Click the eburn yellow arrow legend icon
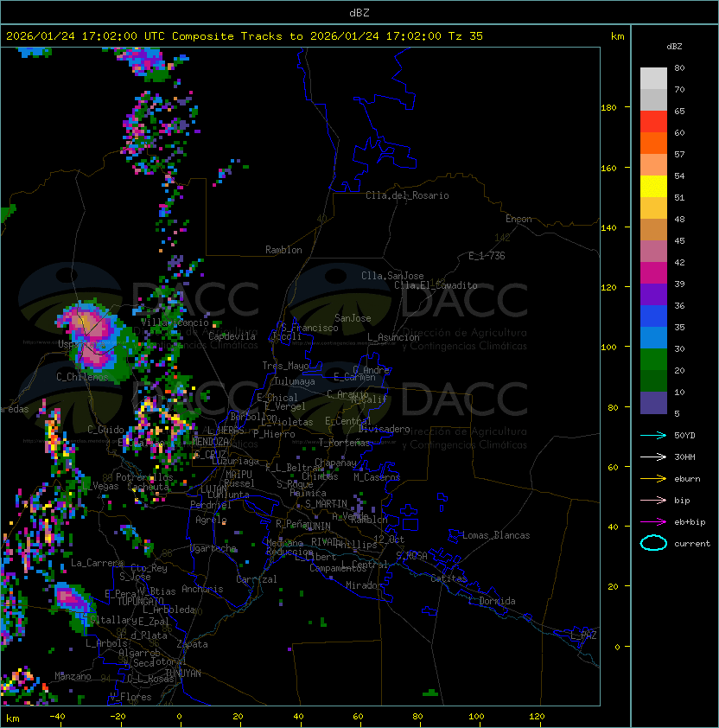Image resolution: width=719 pixels, height=728 pixels. pyautogui.click(x=653, y=478)
